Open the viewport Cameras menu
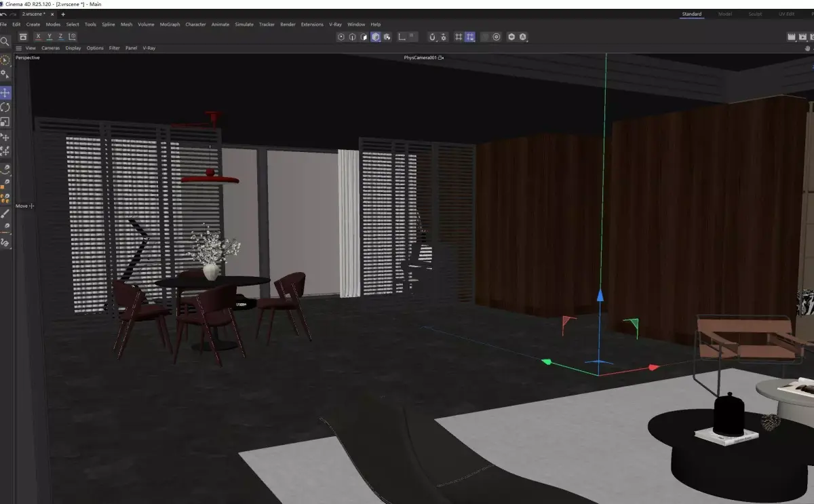This screenshot has height=504, width=814. (50, 48)
